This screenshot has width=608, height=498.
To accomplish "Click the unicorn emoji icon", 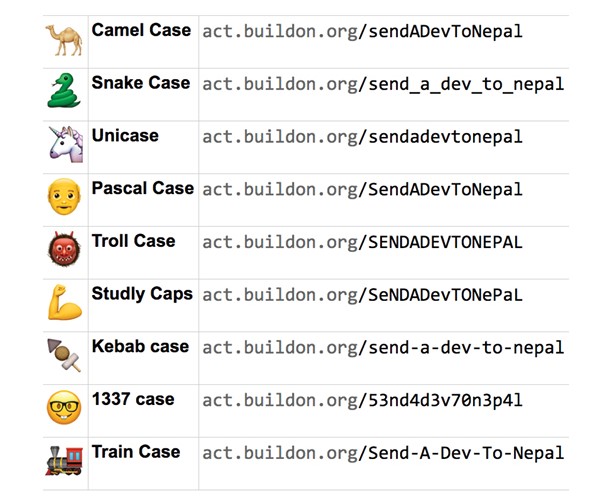I will point(64,144).
